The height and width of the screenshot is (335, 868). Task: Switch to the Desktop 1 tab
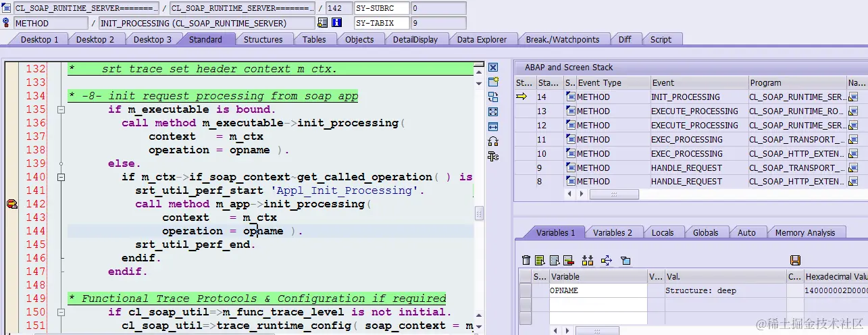pos(39,39)
